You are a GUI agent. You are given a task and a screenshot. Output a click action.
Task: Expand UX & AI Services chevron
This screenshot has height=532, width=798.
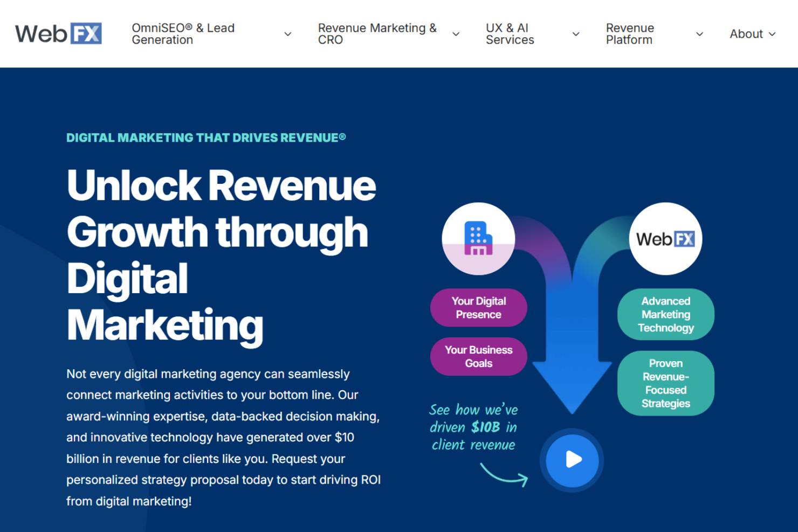(576, 34)
